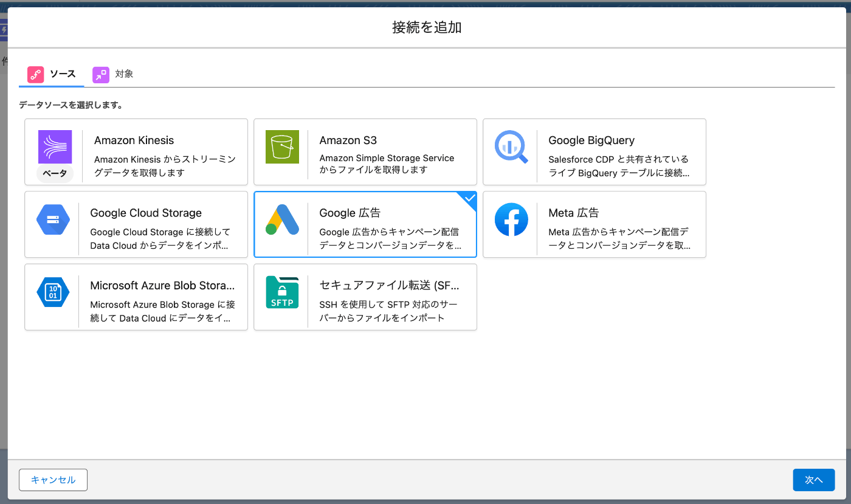Select the セキュアファイル転送 (SF... title
The image size is (851, 504).
[x=389, y=286]
